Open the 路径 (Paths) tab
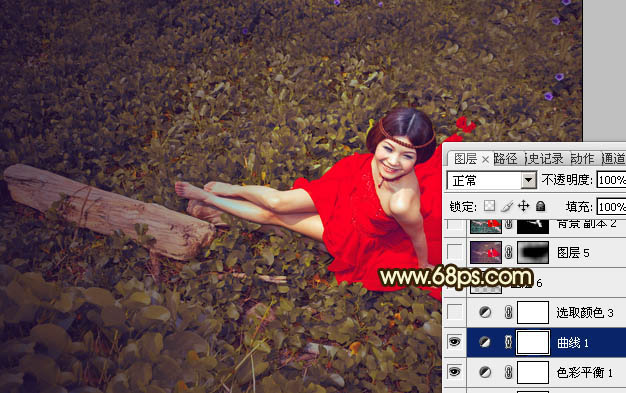 coord(505,159)
